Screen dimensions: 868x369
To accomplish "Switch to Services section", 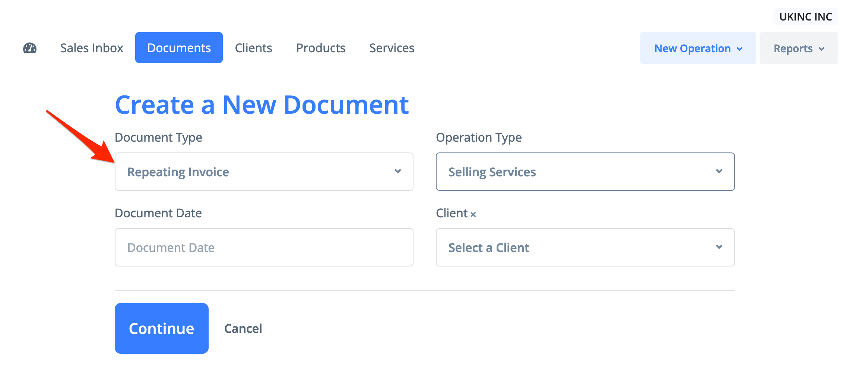I will point(392,48).
